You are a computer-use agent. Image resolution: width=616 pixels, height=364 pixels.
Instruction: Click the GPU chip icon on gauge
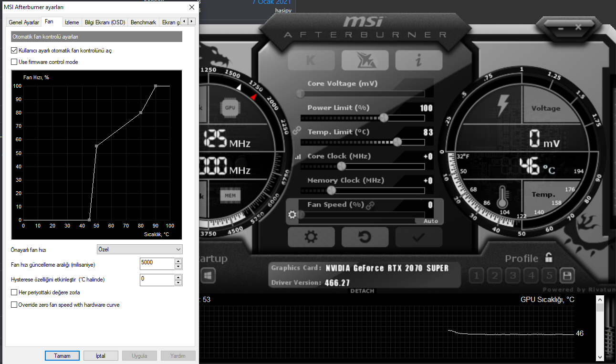point(230,107)
